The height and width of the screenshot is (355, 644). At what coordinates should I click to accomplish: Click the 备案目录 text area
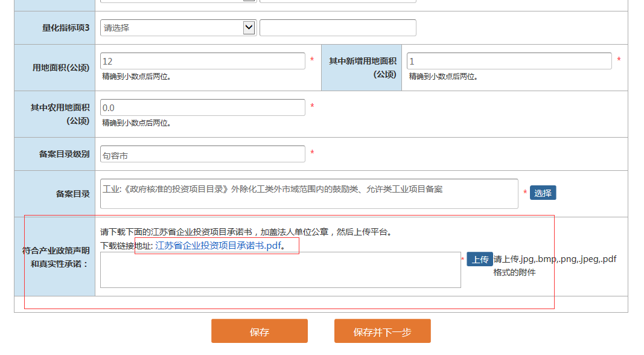[x=309, y=194]
